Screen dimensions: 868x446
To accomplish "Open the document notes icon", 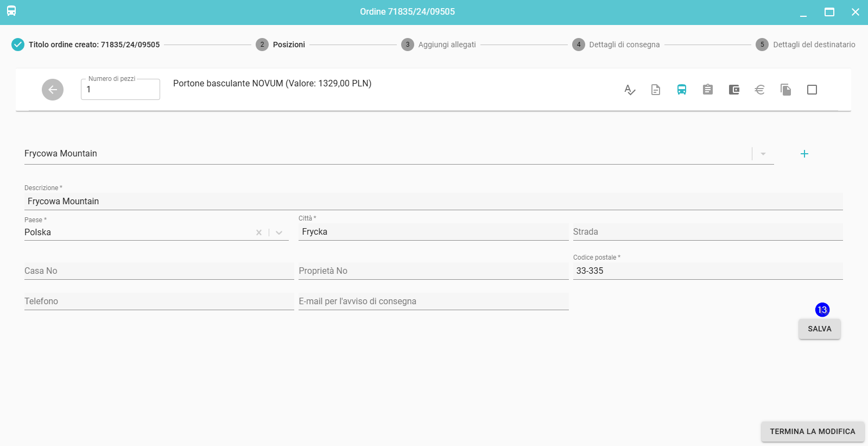I will [656, 90].
